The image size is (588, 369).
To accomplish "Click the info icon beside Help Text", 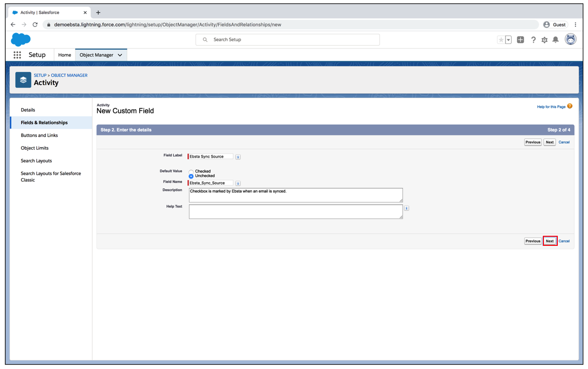I will [406, 208].
